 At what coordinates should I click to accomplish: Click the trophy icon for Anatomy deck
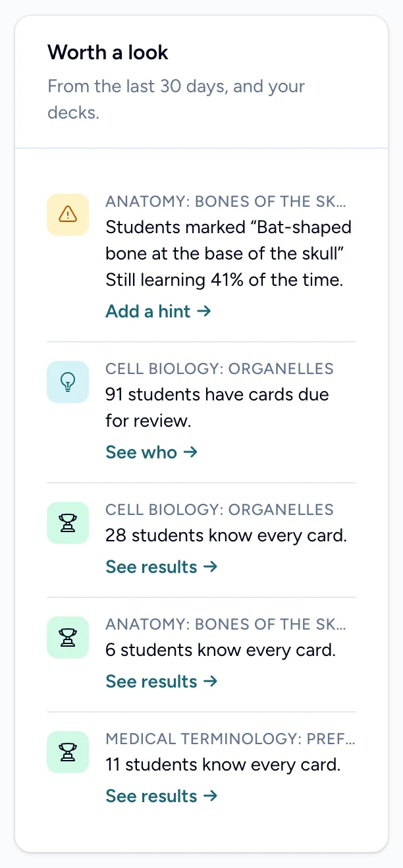tap(68, 637)
